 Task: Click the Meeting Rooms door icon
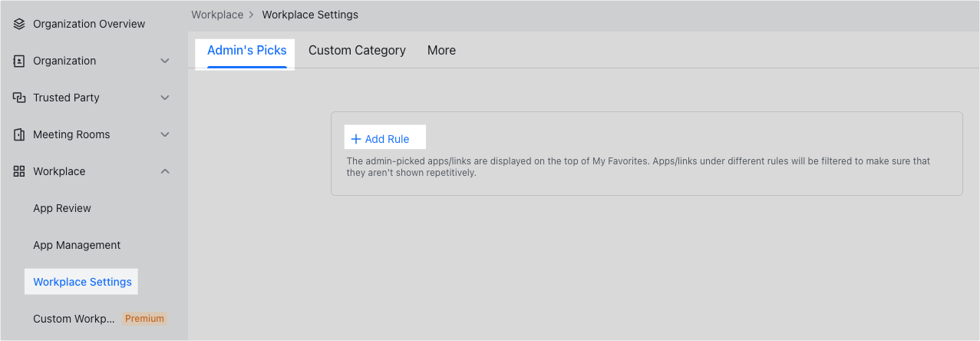click(19, 134)
